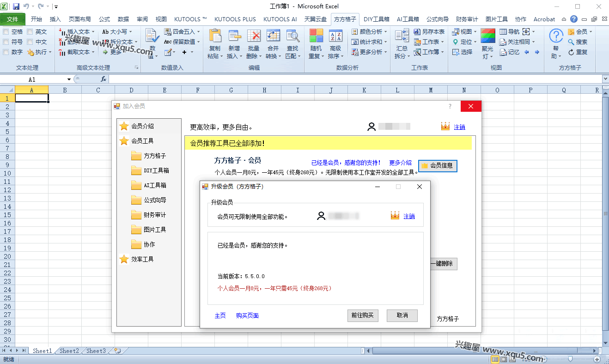Screen dimensions: 609x364
Task: Click the 注销 logout link in 升级会员 dialog
Action: click(409, 216)
